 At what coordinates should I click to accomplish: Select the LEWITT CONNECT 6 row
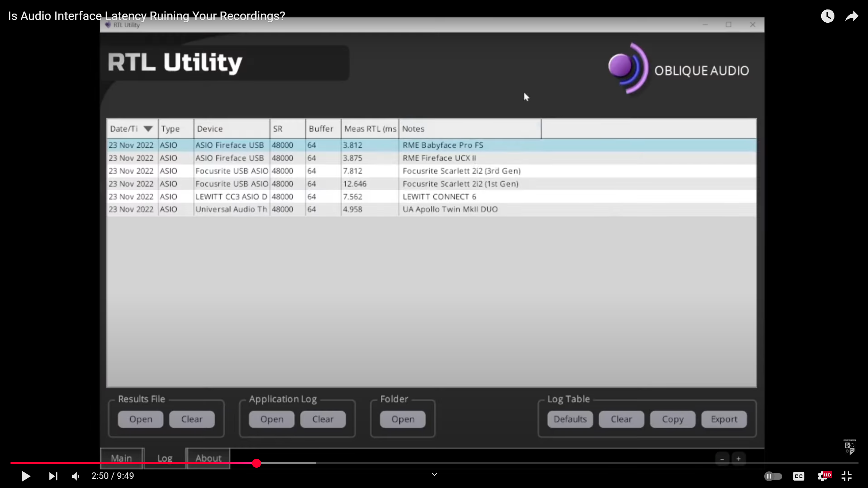tap(431, 197)
